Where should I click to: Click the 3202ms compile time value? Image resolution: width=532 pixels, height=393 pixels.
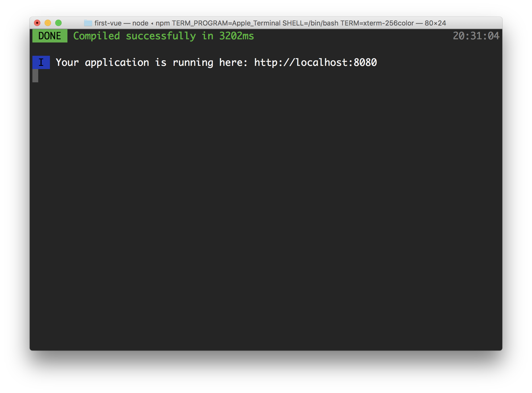pos(236,36)
